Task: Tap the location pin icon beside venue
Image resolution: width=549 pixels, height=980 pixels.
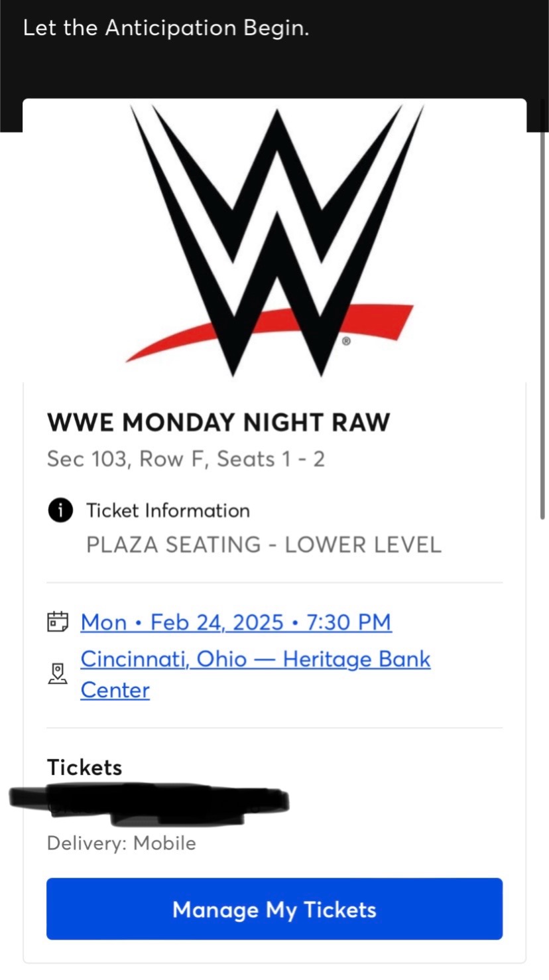Action: (x=58, y=674)
